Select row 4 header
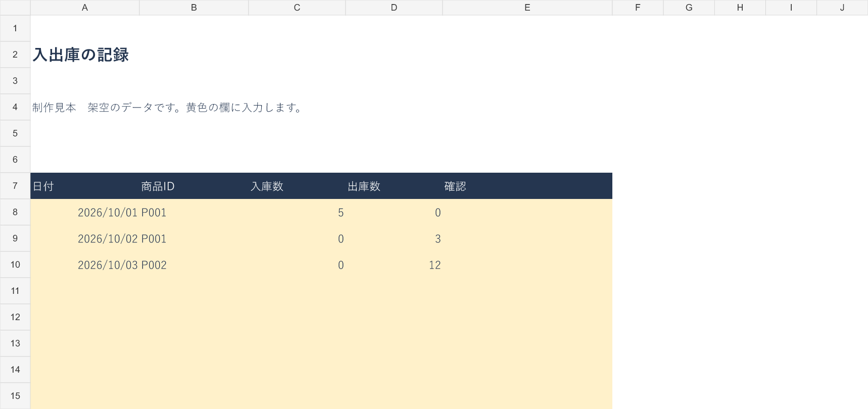Image resolution: width=868 pixels, height=409 pixels. pos(15,107)
